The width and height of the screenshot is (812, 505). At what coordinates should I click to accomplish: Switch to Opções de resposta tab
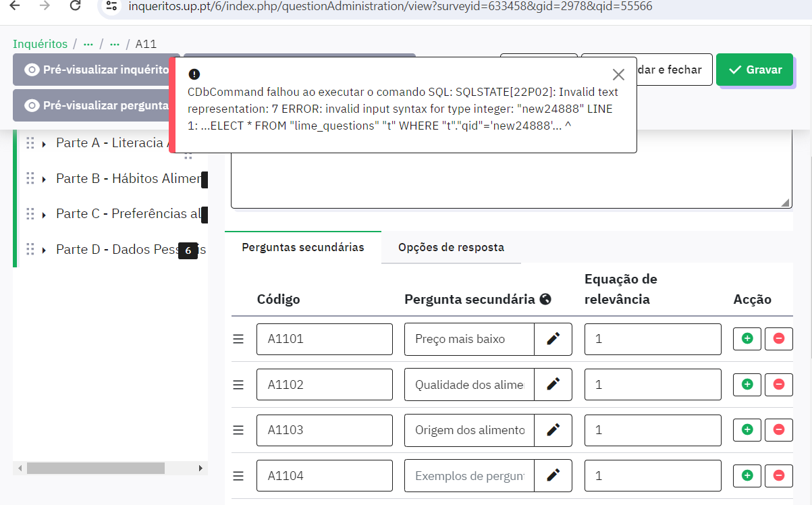click(x=451, y=247)
